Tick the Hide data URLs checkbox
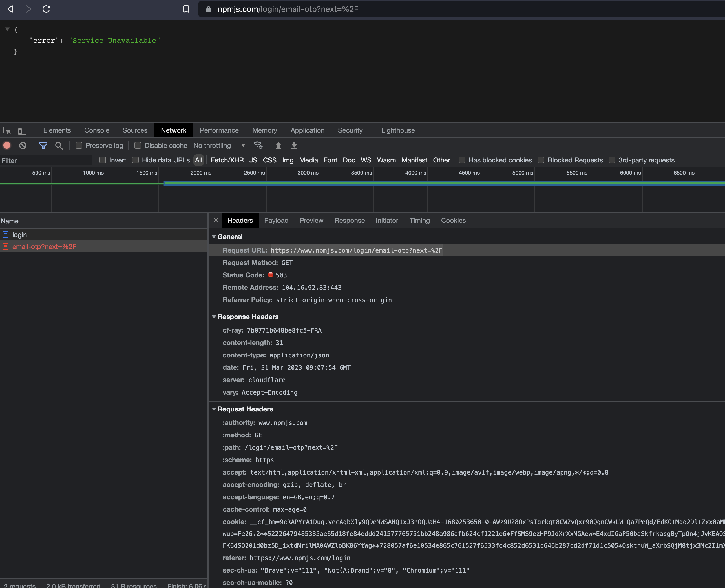 (x=135, y=160)
